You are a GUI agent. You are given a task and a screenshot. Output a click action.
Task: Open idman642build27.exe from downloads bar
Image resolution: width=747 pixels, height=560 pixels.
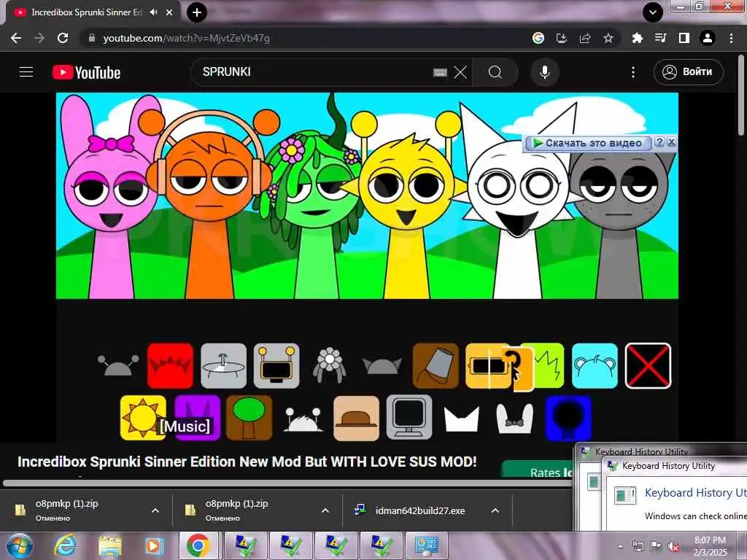pos(419,510)
